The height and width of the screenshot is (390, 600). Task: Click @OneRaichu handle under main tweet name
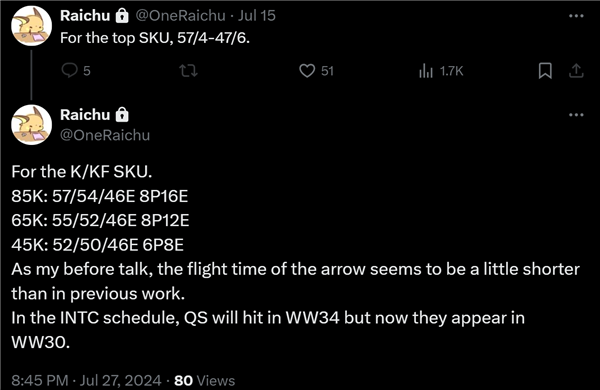pyautogui.click(x=105, y=135)
